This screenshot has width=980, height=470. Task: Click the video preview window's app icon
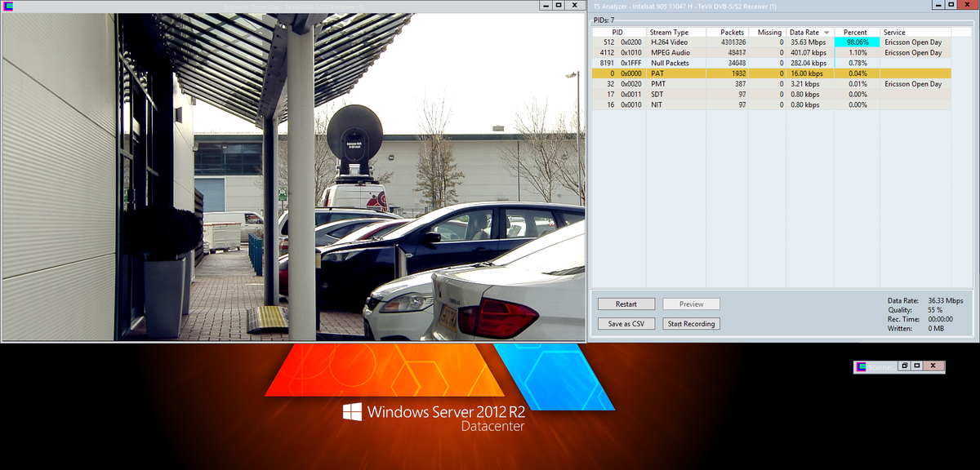(8, 6)
